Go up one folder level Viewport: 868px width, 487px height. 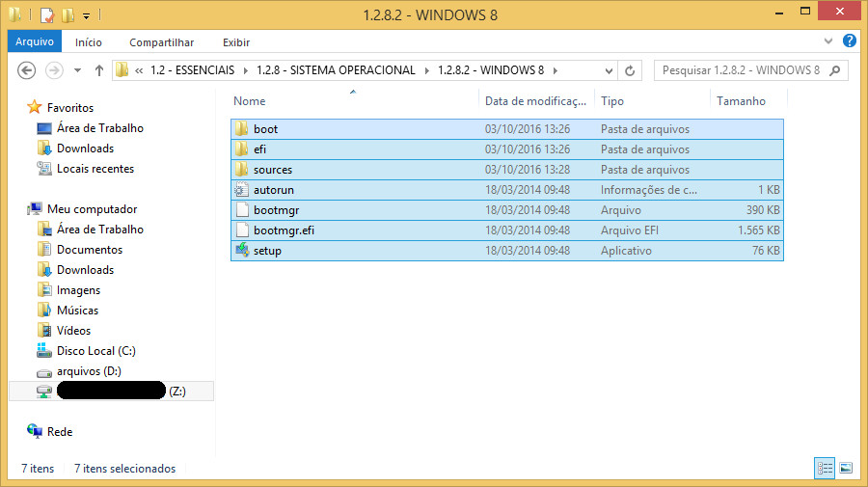coord(99,70)
